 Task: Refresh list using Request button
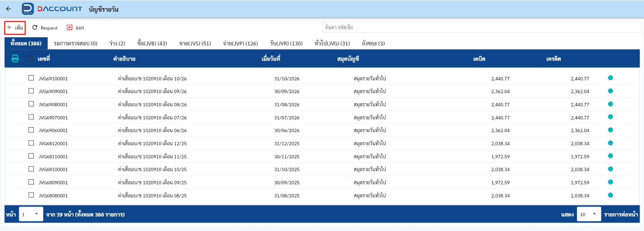pos(45,28)
